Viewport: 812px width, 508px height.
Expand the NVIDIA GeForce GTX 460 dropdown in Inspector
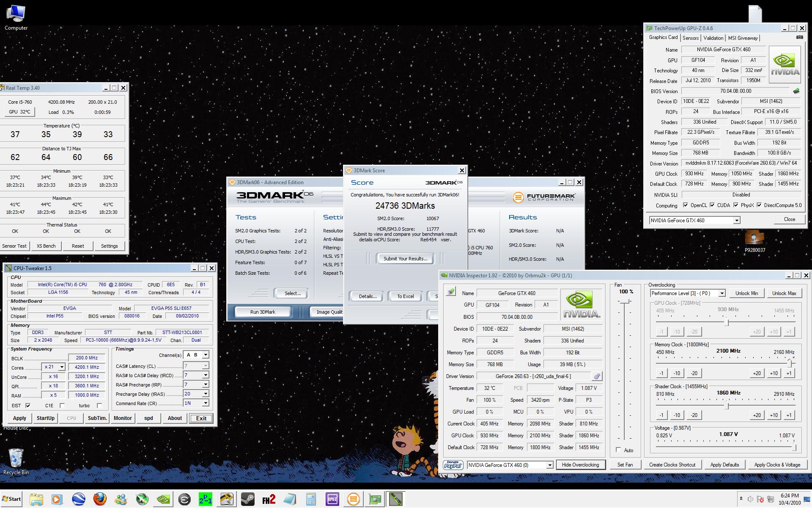tap(546, 465)
